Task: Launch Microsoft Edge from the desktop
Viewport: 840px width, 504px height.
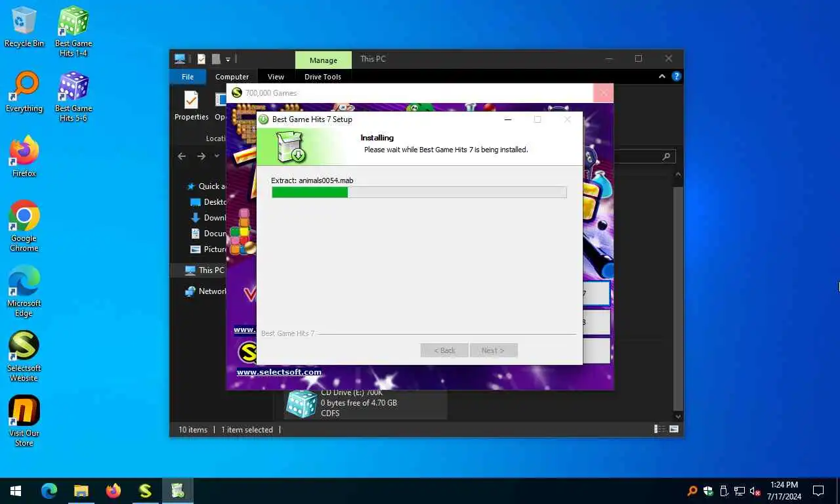Action: pos(24,291)
